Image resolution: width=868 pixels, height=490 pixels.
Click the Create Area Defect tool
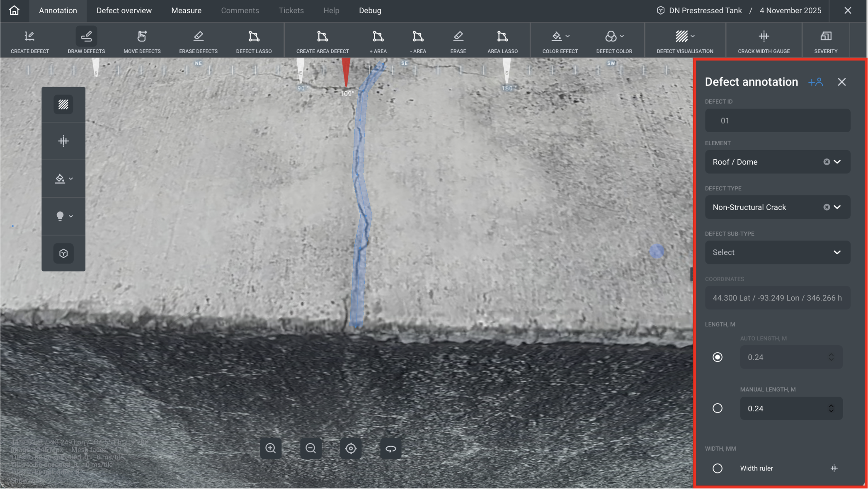(322, 41)
